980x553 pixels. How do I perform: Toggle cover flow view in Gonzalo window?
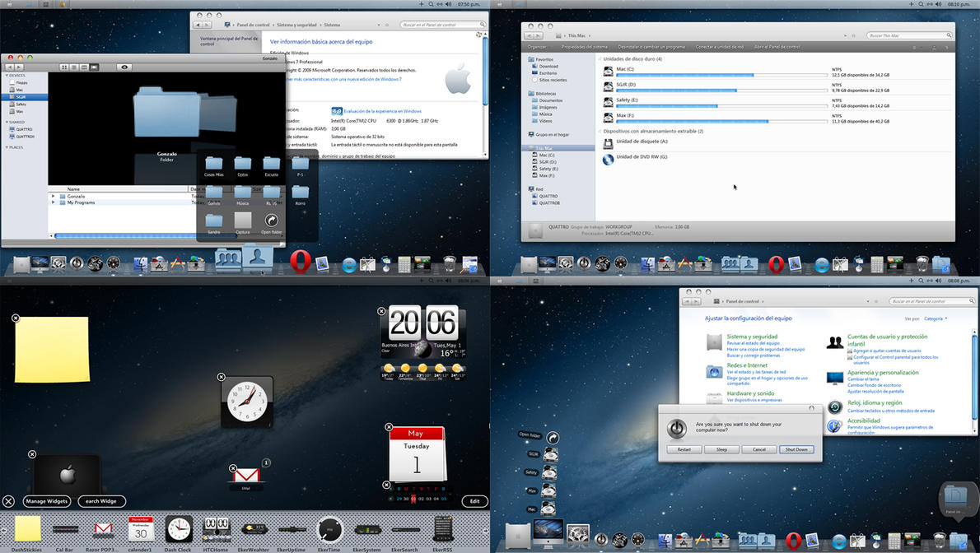[95, 67]
